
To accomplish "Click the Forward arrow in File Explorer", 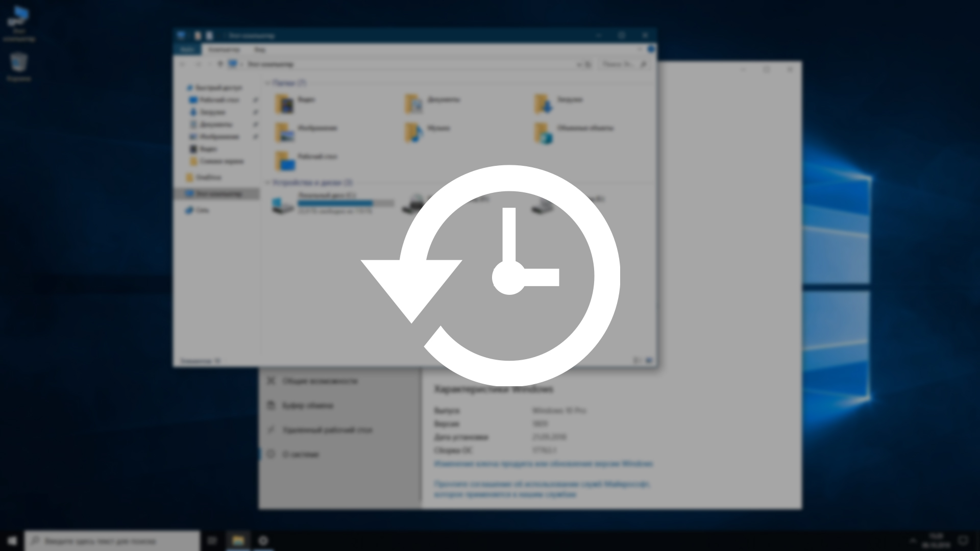I will click(199, 64).
